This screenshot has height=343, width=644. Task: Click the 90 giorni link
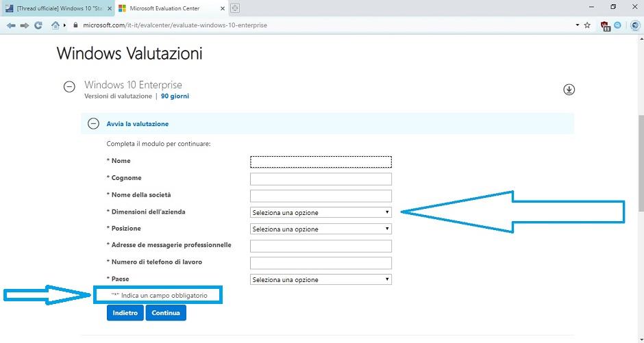click(x=175, y=96)
